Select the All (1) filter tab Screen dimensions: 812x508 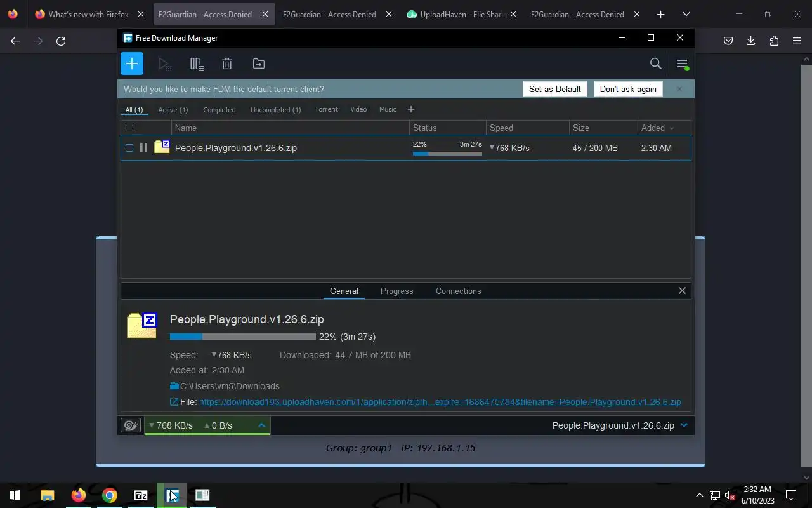click(x=134, y=110)
